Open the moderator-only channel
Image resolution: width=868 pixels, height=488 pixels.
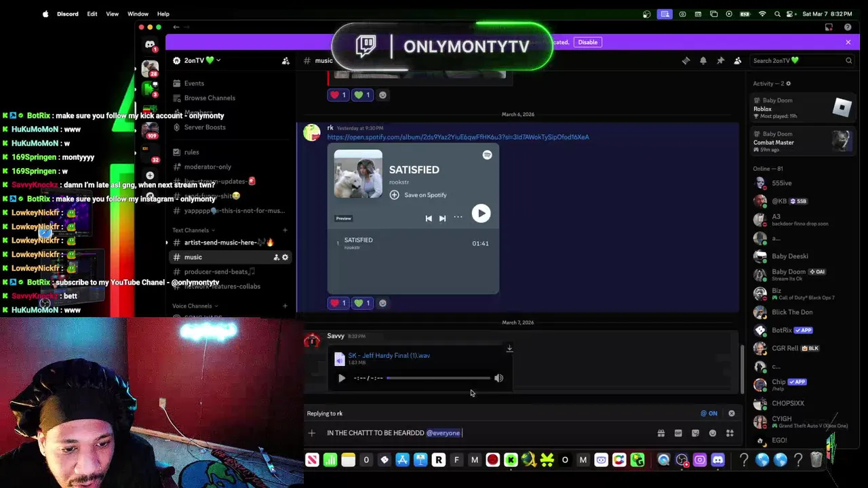tap(229, 167)
